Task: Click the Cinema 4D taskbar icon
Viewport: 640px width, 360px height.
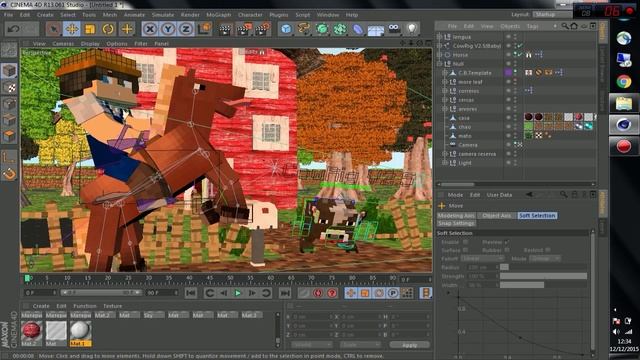Action: click(624, 125)
